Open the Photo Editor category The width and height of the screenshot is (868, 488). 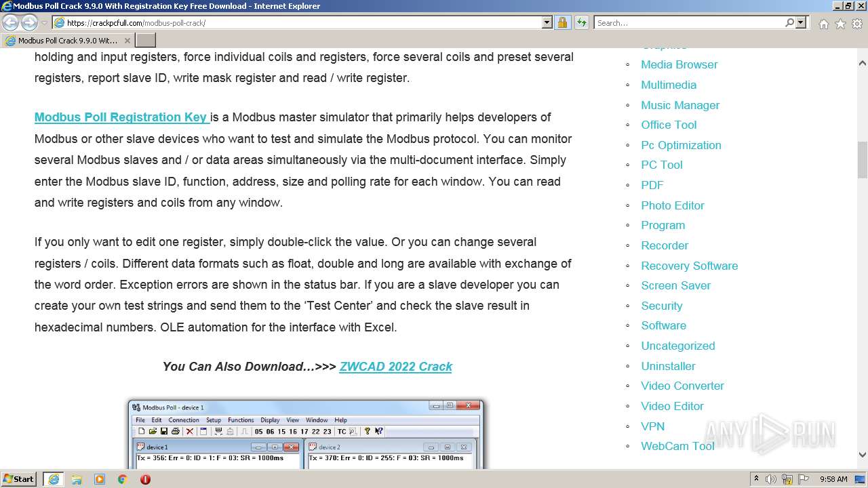[673, 205]
